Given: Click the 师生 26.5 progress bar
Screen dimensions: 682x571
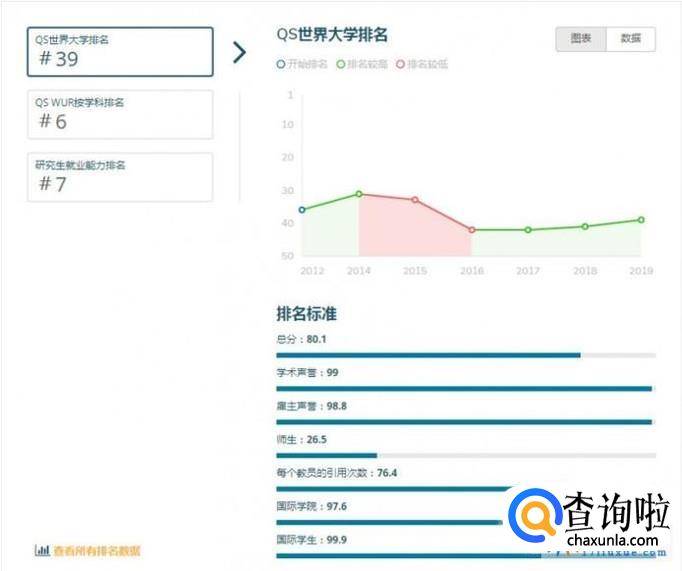Looking at the screenshot, I should pos(466,456).
